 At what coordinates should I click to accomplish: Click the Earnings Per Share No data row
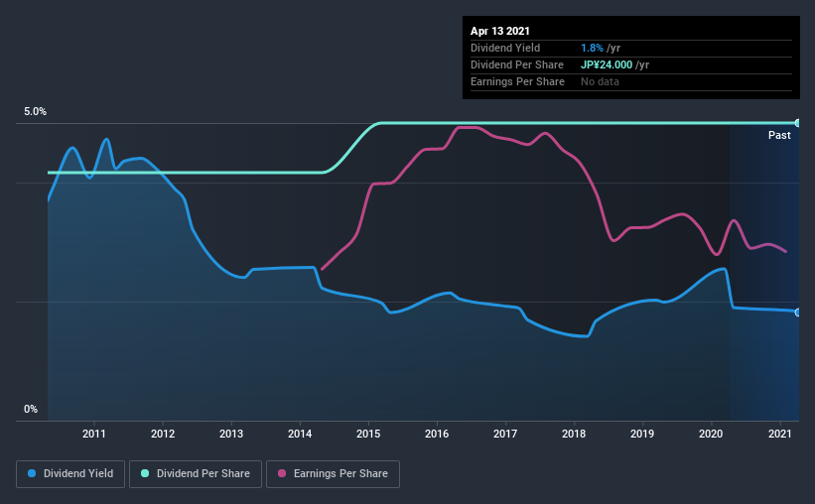[631, 81]
